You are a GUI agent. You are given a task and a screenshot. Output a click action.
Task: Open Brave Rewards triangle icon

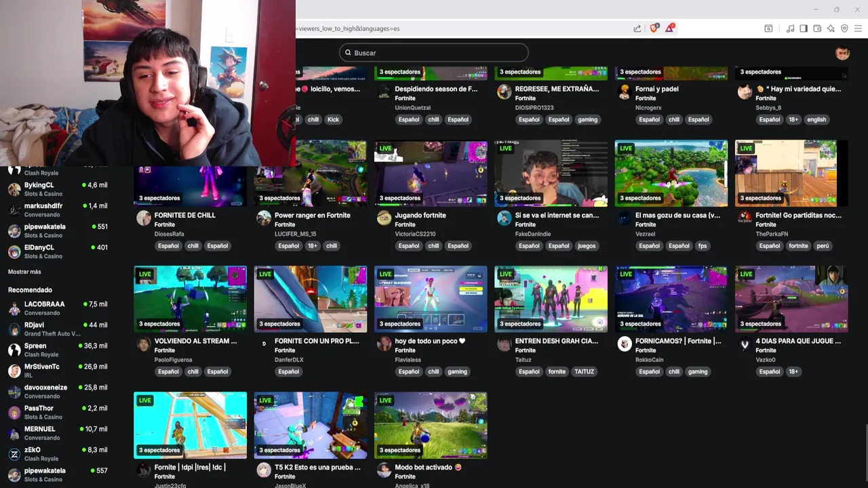point(670,28)
